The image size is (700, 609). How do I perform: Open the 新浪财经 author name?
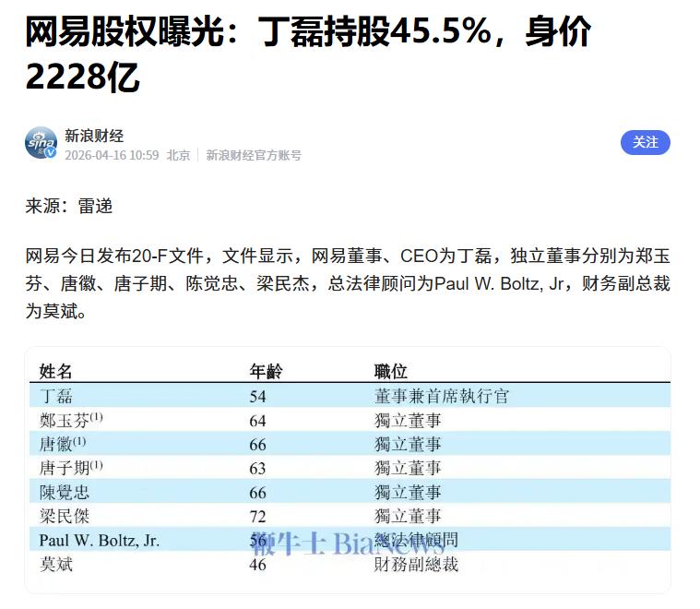click(x=94, y=136)
